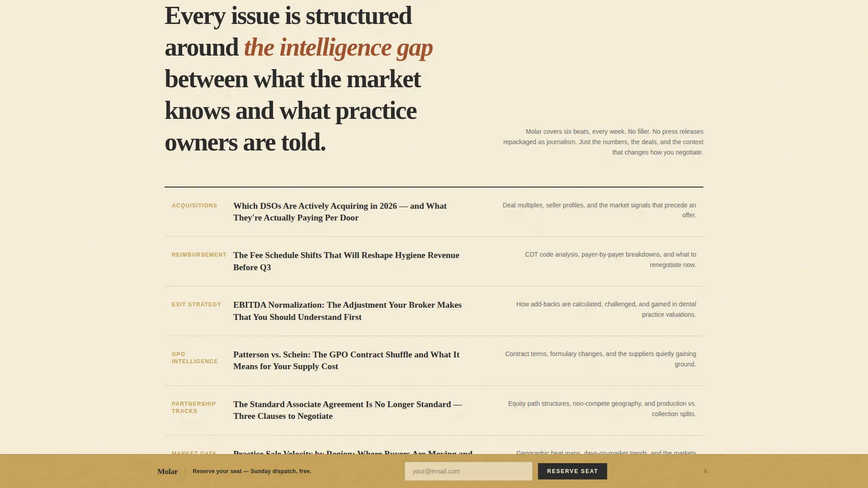Select the Reimbursement category label
Screen dimensions: 868x488
(199, 255)
